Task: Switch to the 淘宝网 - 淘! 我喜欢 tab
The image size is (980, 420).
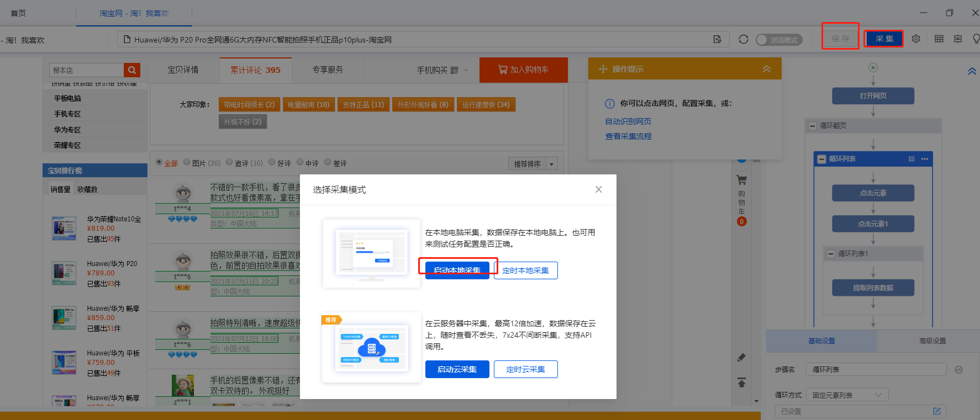Action: [134, 13]
